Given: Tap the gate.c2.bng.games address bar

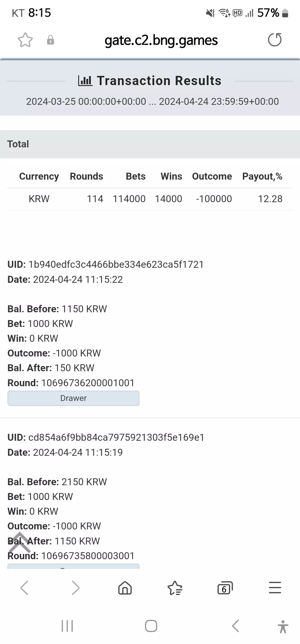Looking at the screenshot, I should pyautogui.click(x=161, y=40).
